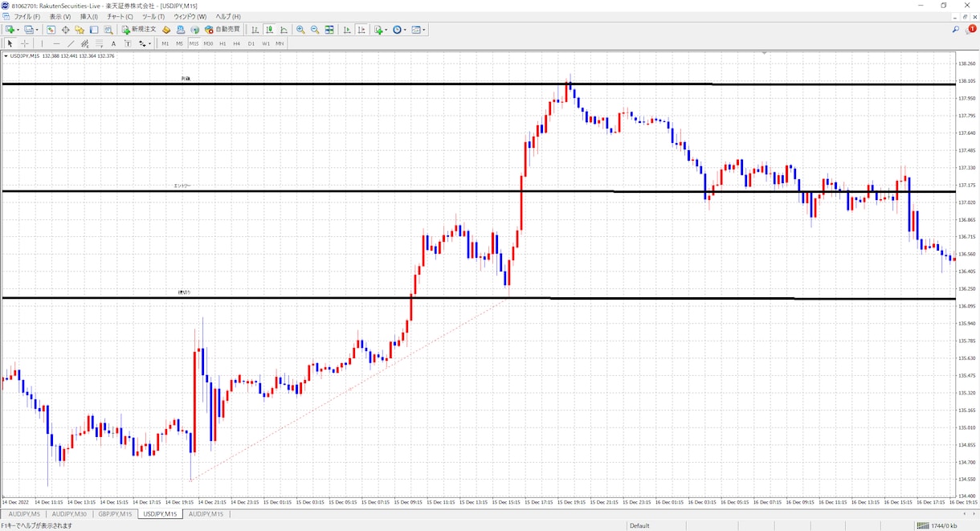Zoom in on the chart
980x531 pixels.
(300, 30)
